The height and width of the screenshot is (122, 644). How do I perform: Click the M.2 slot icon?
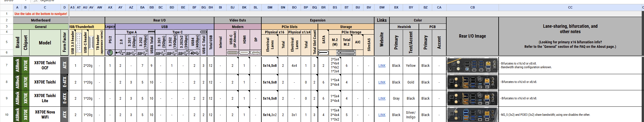pos(346,53)
